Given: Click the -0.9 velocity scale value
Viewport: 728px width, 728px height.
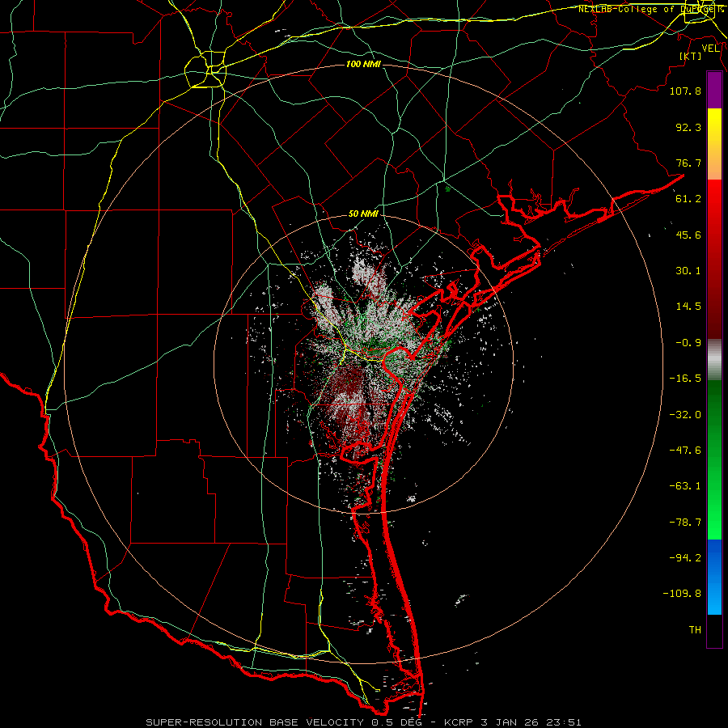Looking at the screenshot, I should pos(688,343).
